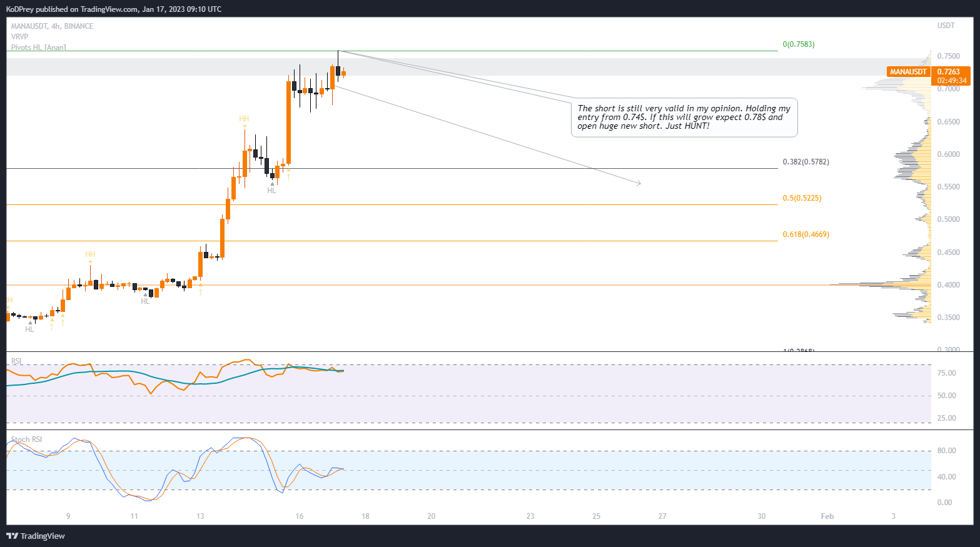Click the Feb label on time axis

coord(827,516)
